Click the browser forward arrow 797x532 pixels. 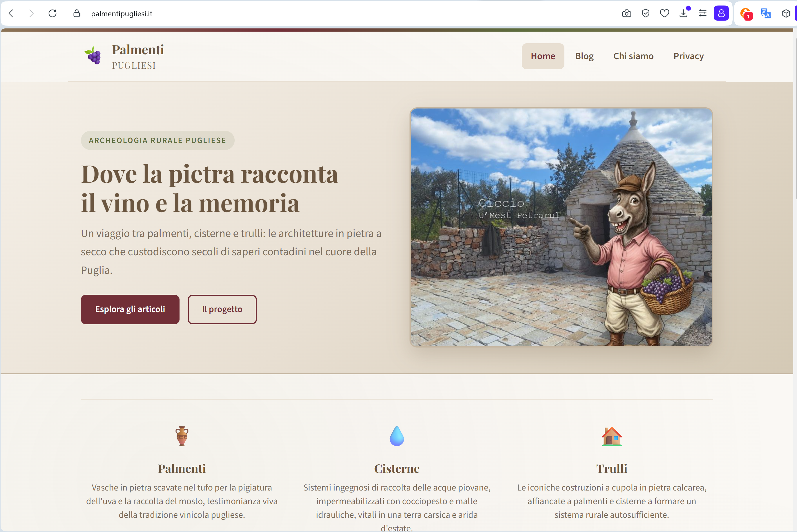coord(32,14)
